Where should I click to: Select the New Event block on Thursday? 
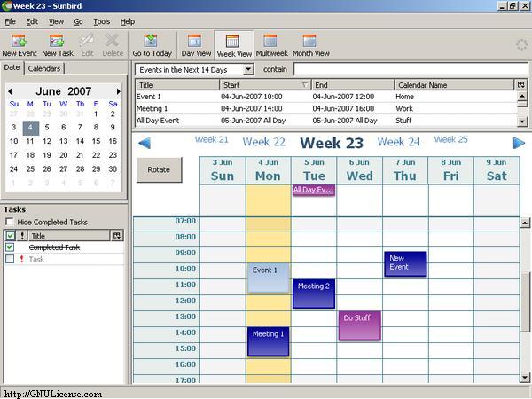pyautogui.click(x=405, y=263)
